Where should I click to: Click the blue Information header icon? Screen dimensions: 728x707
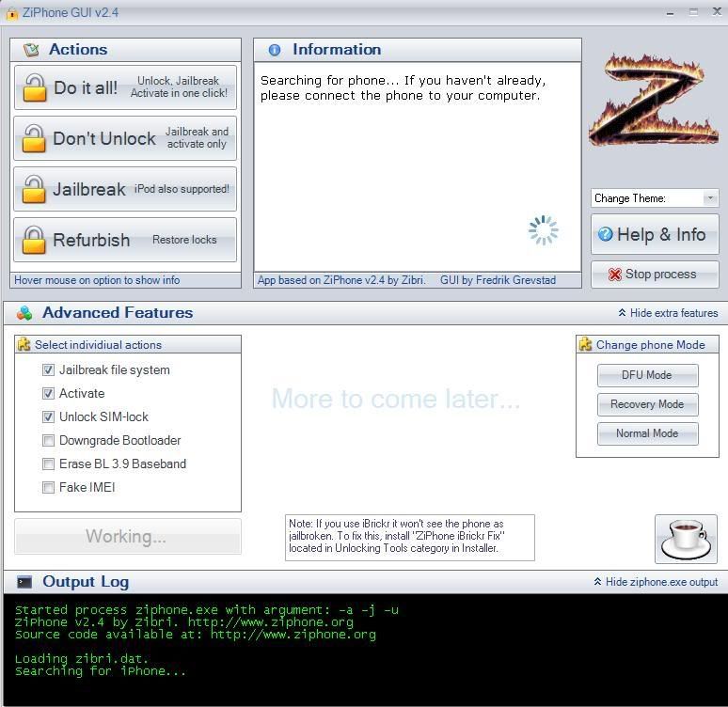[x=275, y=50]
